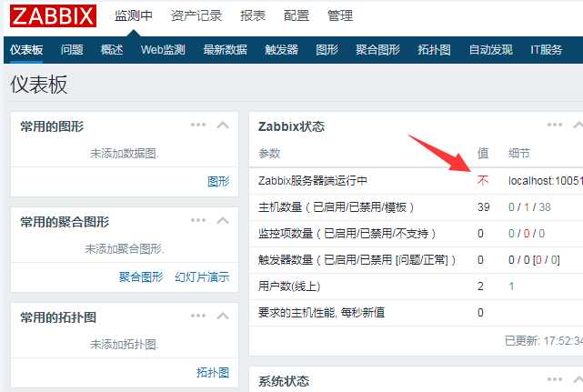
Task: Open the Web监测 submenu tab
Action: point(163,50)
